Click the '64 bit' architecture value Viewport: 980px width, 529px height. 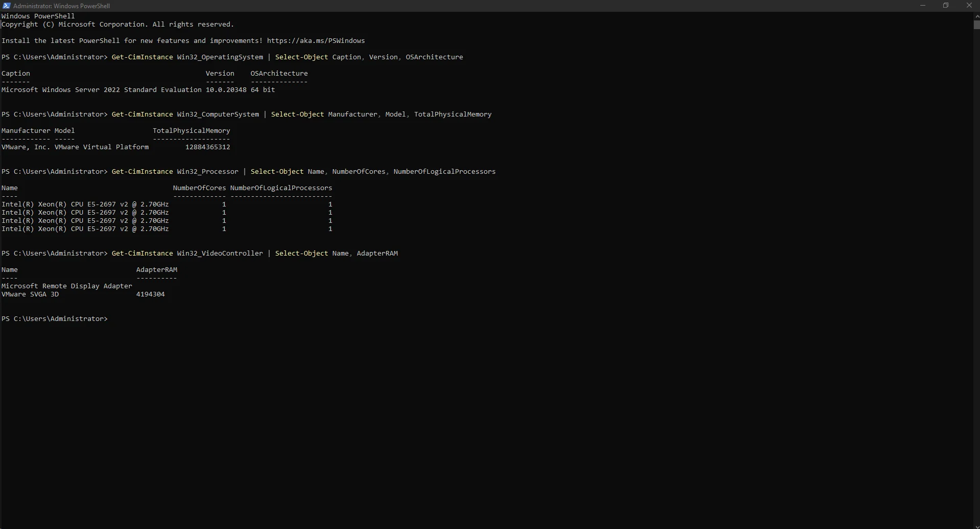pos(262,89)
